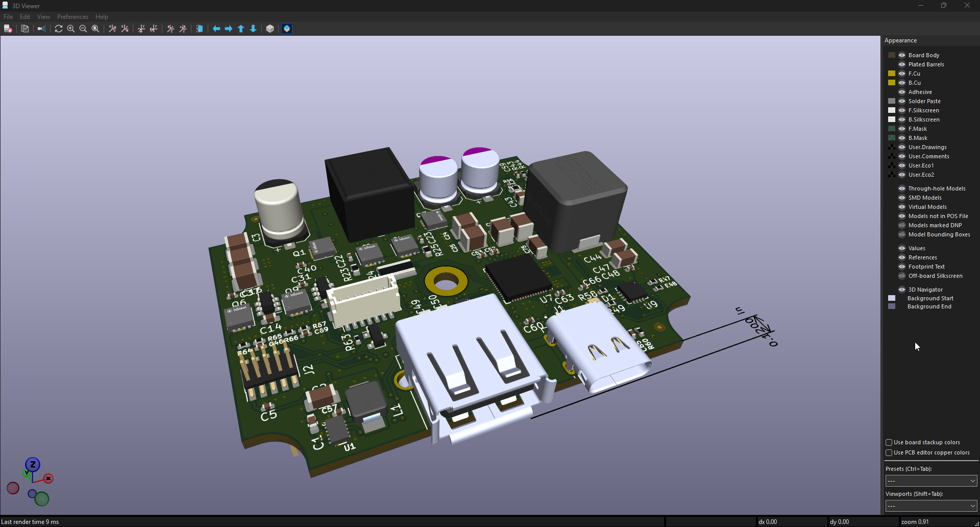980x527 pixels.
Task: Copy 3D image to clipboard
Action: [x=25, y=29]
